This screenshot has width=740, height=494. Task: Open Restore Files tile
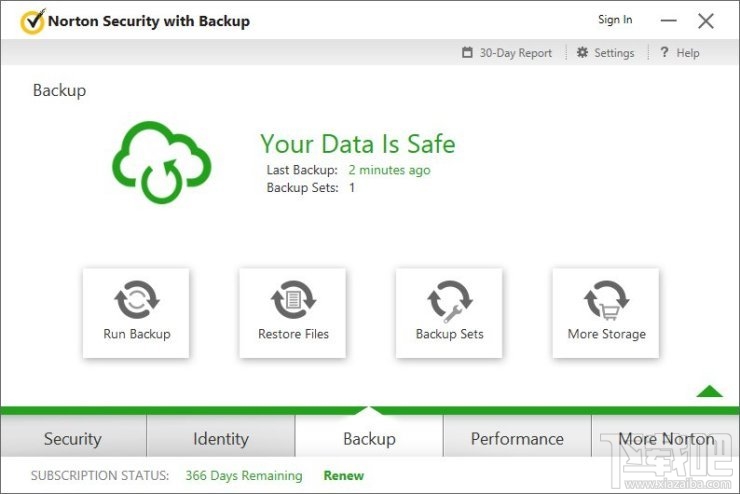pos(293,313)
